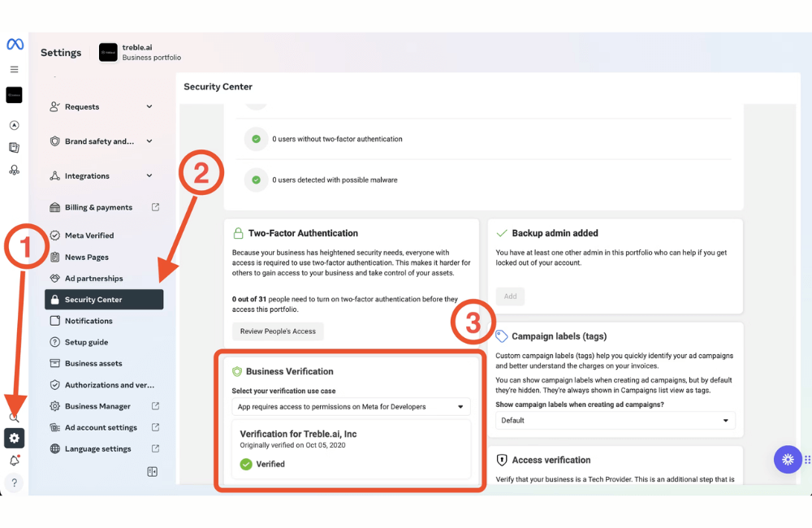Image resolution: width=812 pixels, height=528 pixels.
Task: Click the Meta logo icon
Action: 15,45
